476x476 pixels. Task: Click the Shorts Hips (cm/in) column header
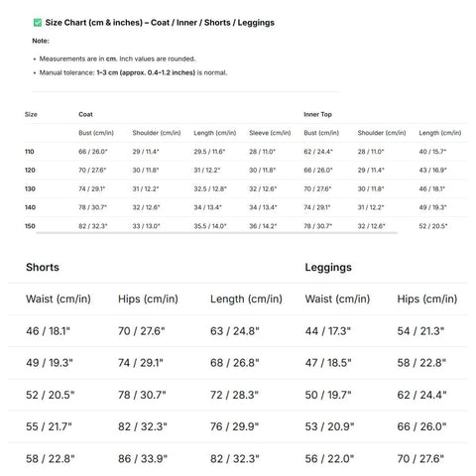[x=148, y=299]
